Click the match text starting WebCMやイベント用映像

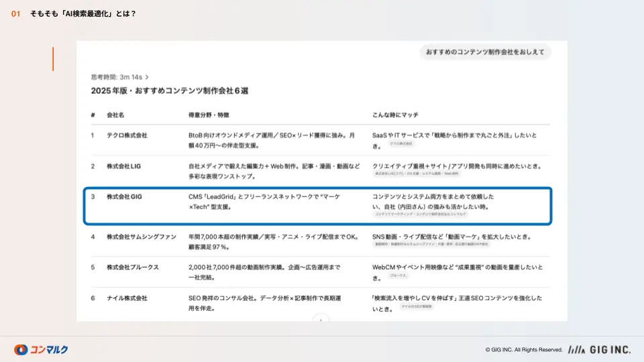(x=458, y=272)
